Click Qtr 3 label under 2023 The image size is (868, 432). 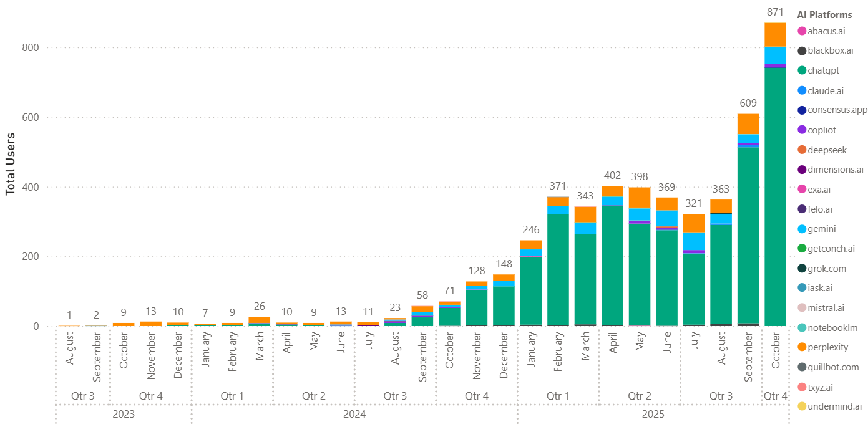click(83, 395)
